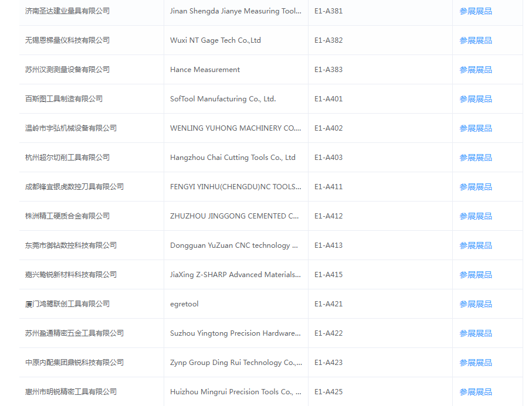Image resolution: width=532 pixels, height=406 pixels.
Task: Click booth number E1-A413
Action: click(328, 245)
